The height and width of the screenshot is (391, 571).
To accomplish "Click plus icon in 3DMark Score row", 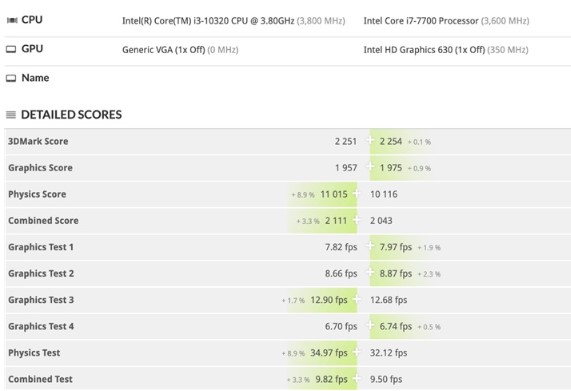I will click(370, 140).
